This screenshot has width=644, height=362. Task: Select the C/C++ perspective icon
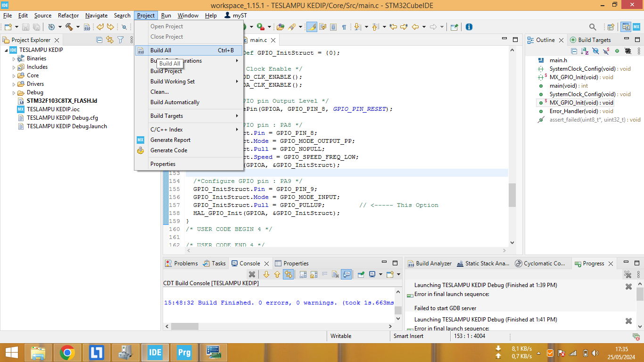(x=626, y=27)
